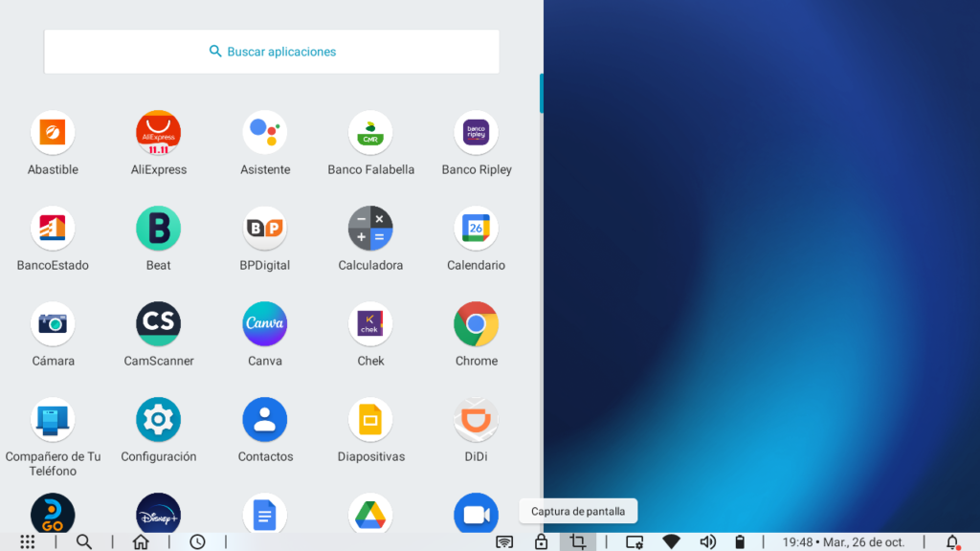Open Google Chrome browser
The image size is (980, 551).
tap(476, 324)
